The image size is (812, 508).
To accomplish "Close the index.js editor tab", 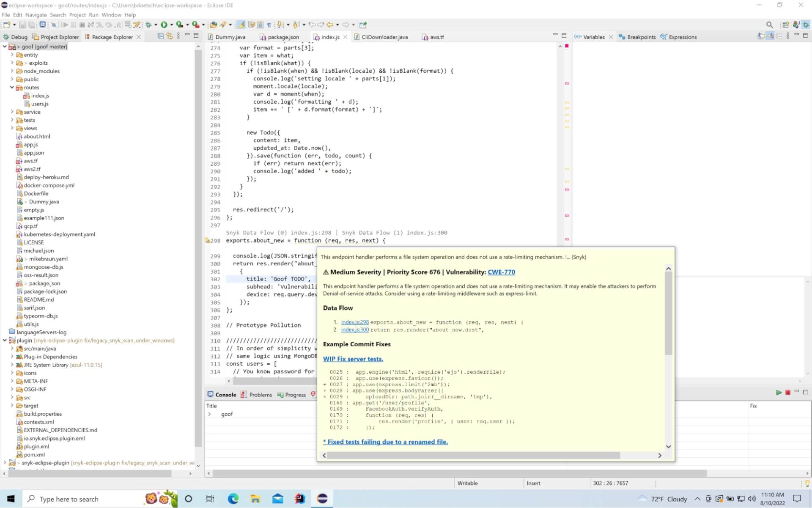I will pos(345,37).
